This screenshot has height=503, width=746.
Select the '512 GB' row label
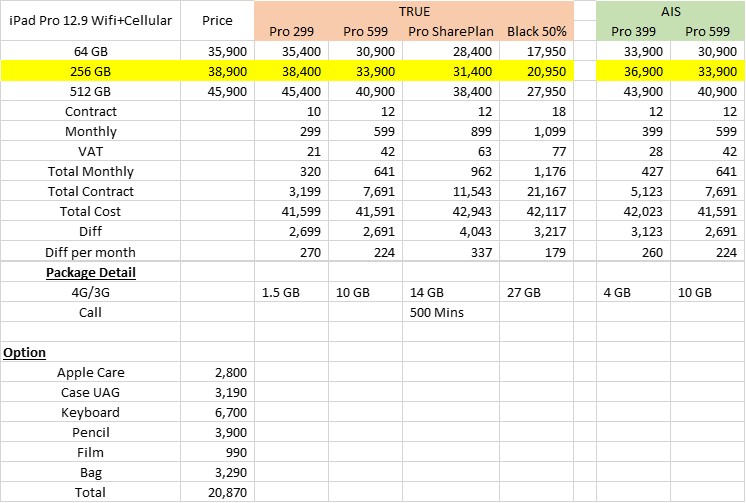pyautogui.click(x=90, y=91)
